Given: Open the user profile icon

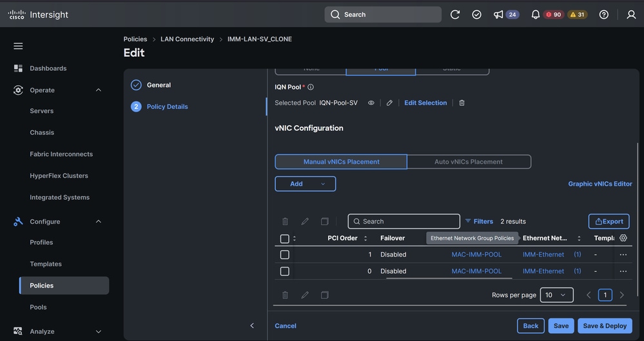Looking at the screenshot, I should tap(631, 15).
